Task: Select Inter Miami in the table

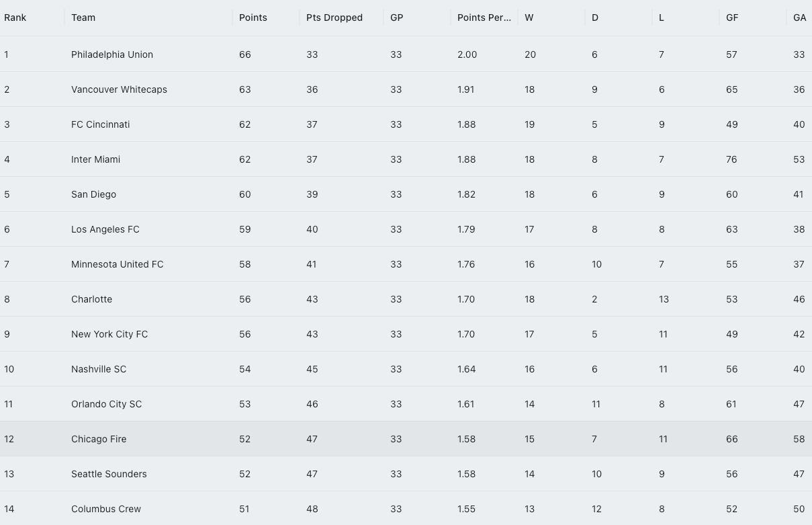Action: pyautogui.click(x=96, y=159)
